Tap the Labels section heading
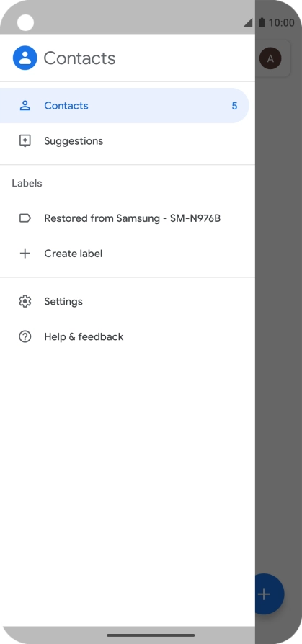The image size is (302, 644). pos(27,183)
